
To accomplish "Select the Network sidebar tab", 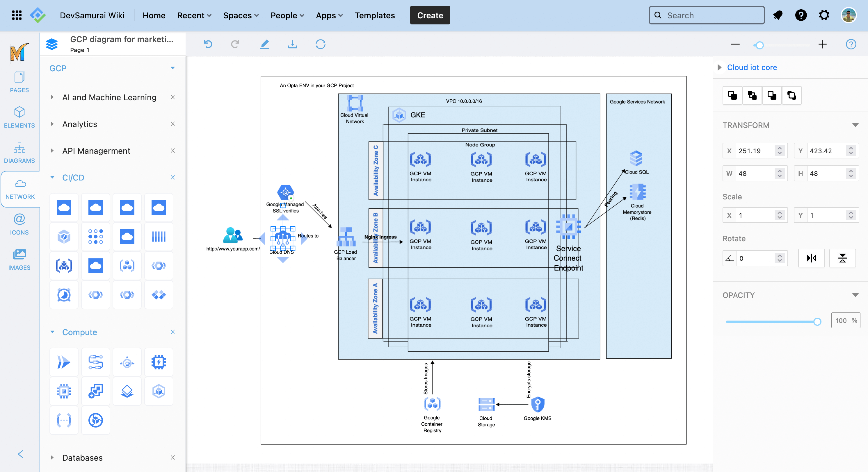I will 20,189.
